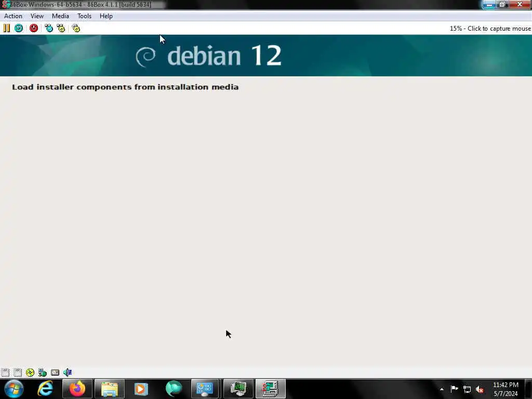532x399 pixels.
Task: Send Ctrl+Alt+Del using blue gear icon
Action: [x=49, y=28]
